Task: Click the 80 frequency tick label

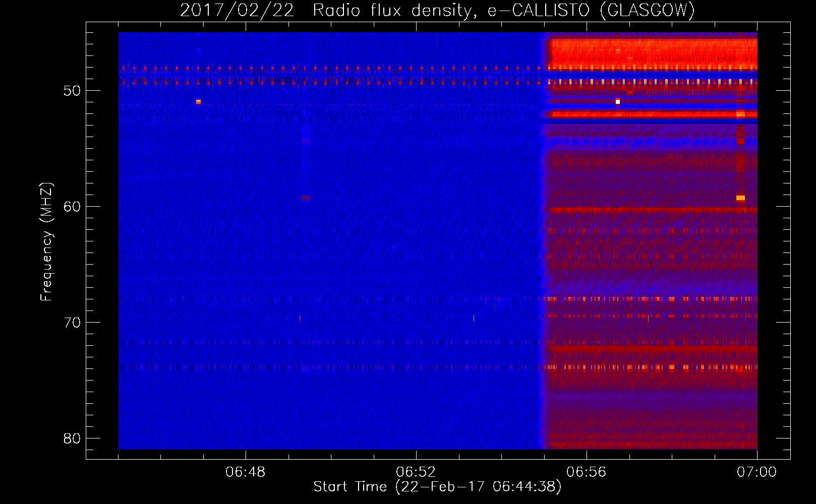Action: 72,438
